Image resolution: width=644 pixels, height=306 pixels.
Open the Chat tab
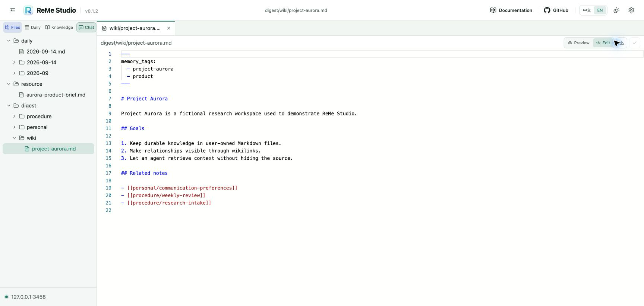(x=86, y=27)
